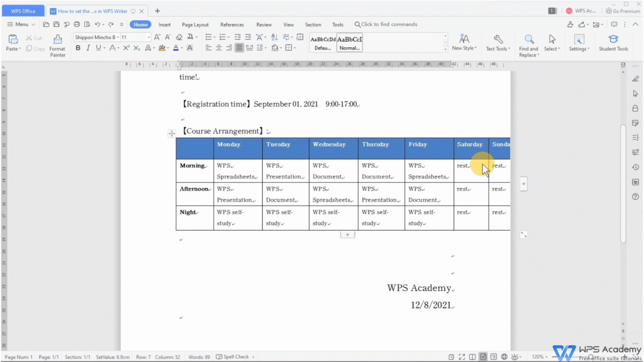Apply cell shading fill color
This screenshot has height=362, width=644.
pos(275,48)
